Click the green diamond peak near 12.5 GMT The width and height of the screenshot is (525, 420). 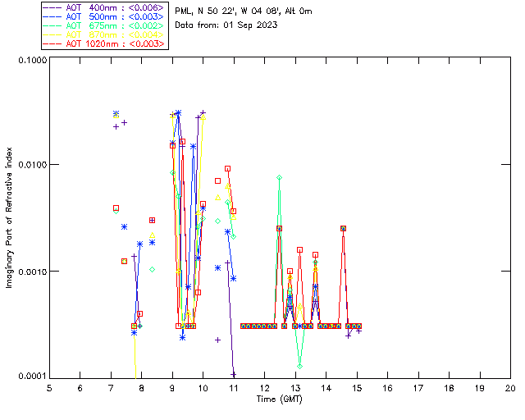(x=279, y=177)
